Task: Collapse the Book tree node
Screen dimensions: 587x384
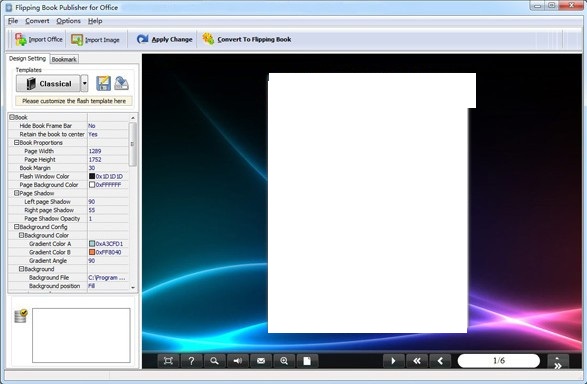Action: coord(12,117)
